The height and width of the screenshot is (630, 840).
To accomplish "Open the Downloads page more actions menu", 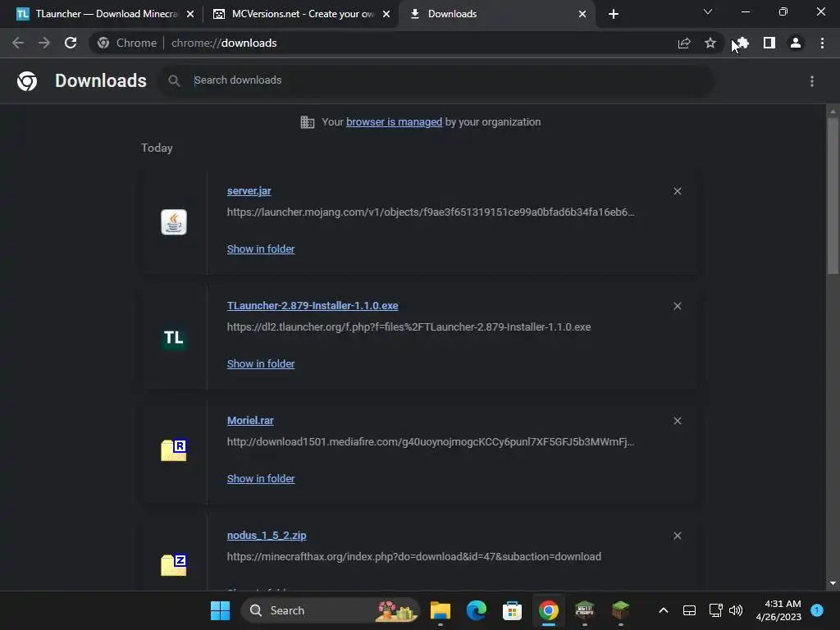I will [812, 81].
